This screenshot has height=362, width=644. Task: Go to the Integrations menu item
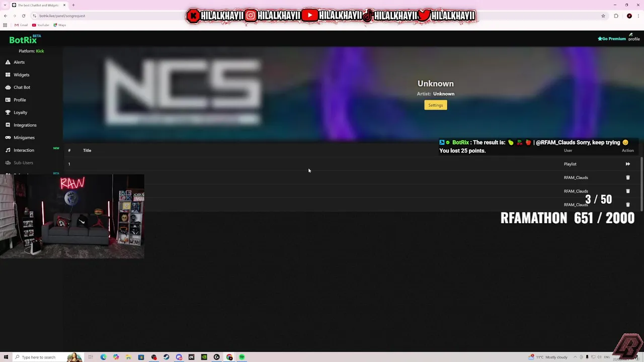[x=25, y=125]
